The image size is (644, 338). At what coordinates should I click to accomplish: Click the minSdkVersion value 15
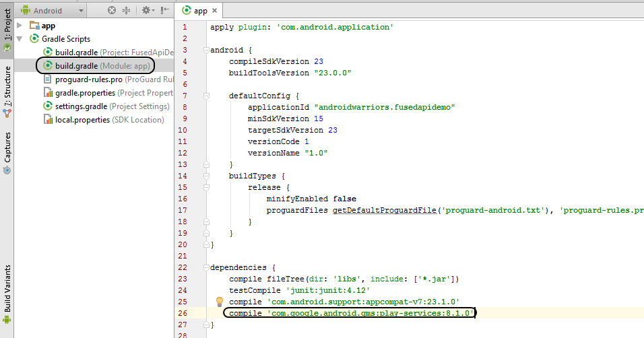pos(319,119)
